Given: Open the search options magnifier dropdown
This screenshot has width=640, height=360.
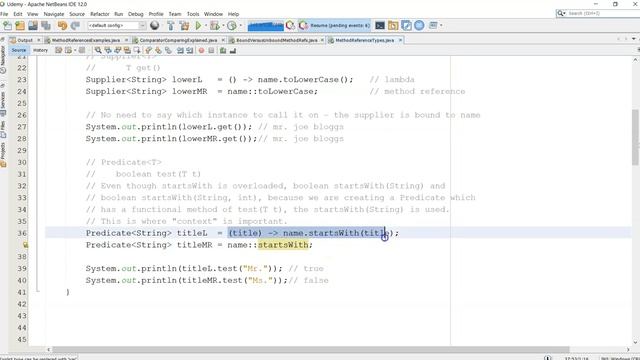Looking at the screenshot, I should 562,13.
